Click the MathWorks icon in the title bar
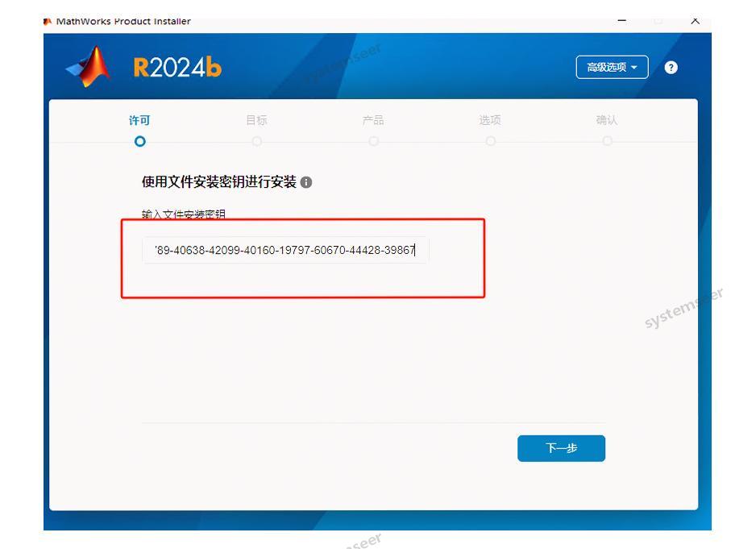 [48, 22]
